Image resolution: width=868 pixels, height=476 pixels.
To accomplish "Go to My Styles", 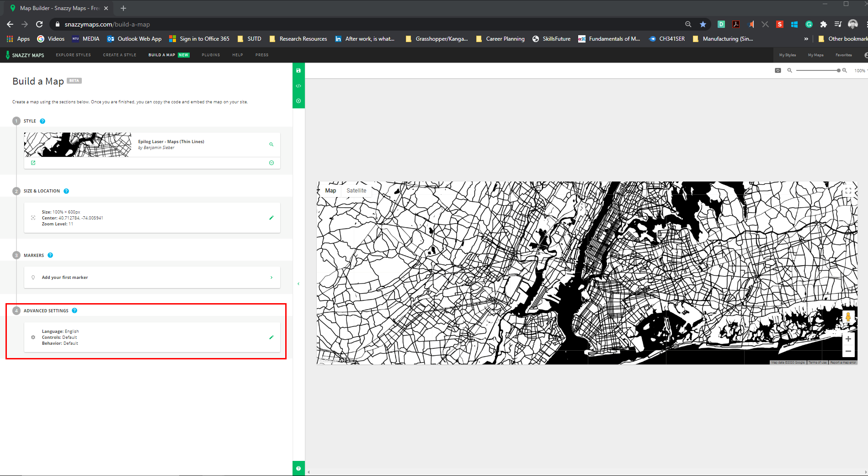I will click(788, 55).
